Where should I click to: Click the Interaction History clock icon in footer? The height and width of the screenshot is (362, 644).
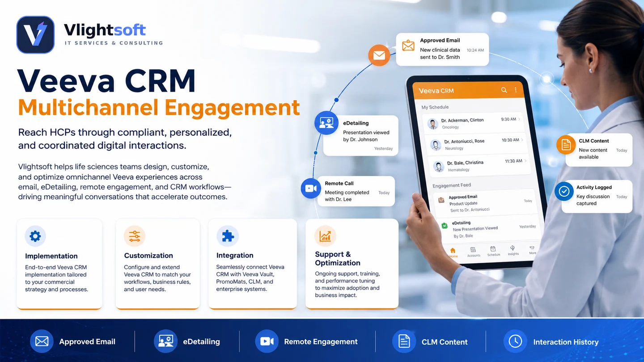(x=515, y=341)
